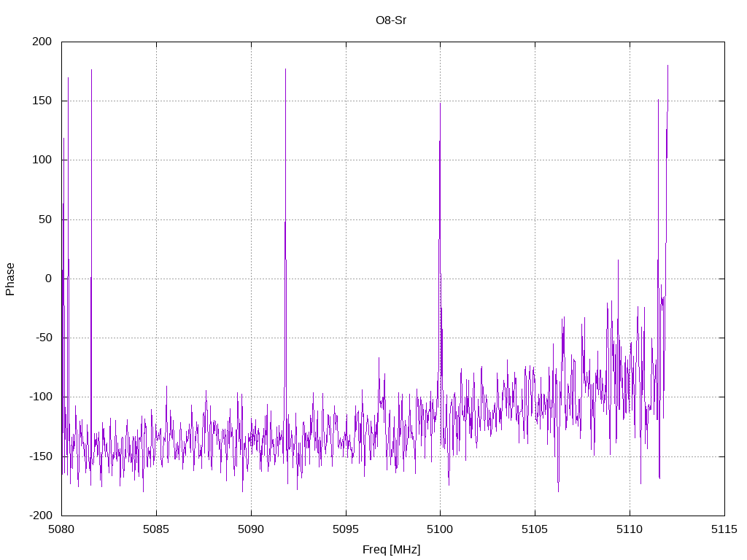Select the Phase y-axis label

pyautogui.click(x=10, y=279)
